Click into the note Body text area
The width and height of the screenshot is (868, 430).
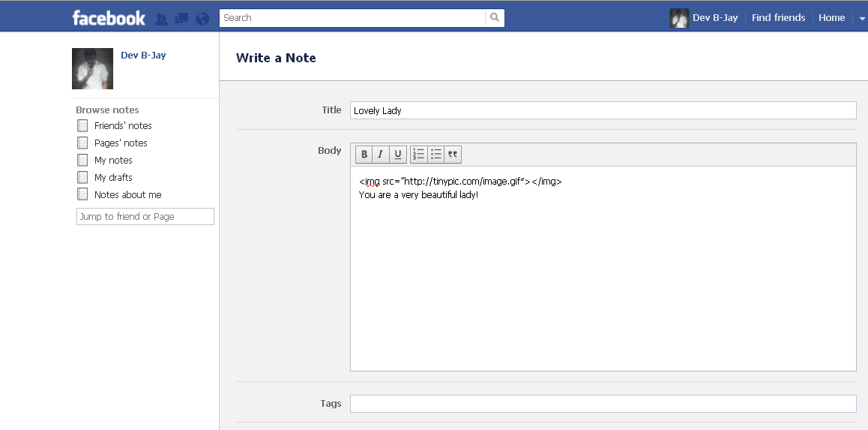click(x=603, y=268)
